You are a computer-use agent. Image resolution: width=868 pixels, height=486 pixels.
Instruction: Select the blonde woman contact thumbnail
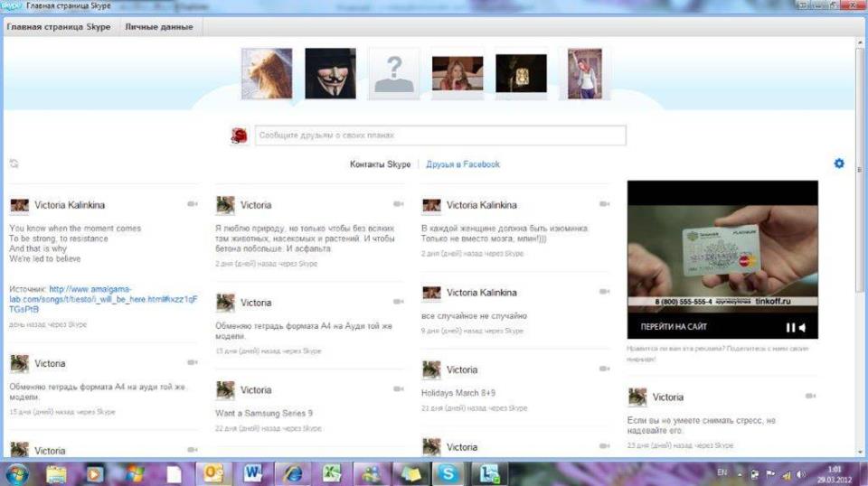pos(458,73)
